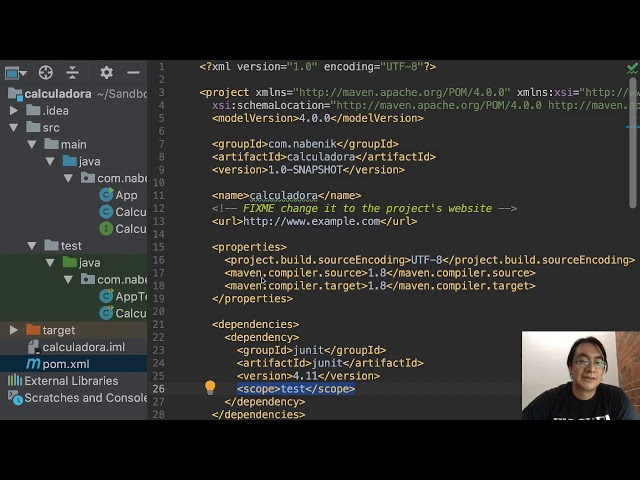Viewport: 640px width, 480px height.
Task: Open calculadora.iml file
Action: [84, 347]
